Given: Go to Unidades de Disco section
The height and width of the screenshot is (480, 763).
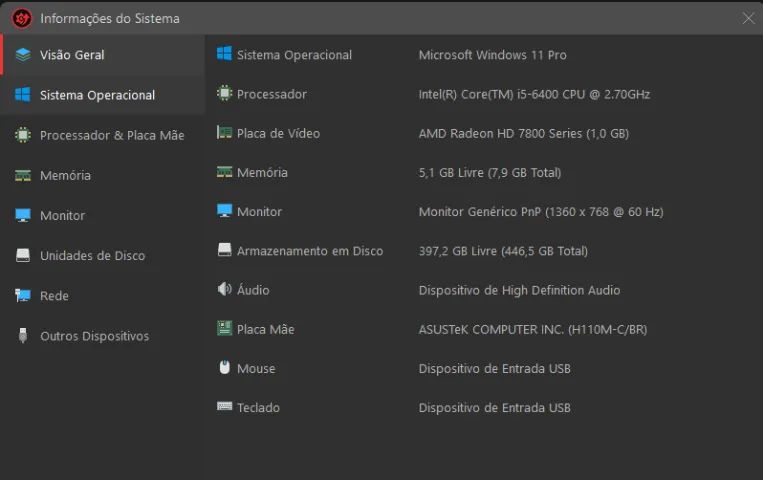Looking at the screenshot, I should point(102,256).
